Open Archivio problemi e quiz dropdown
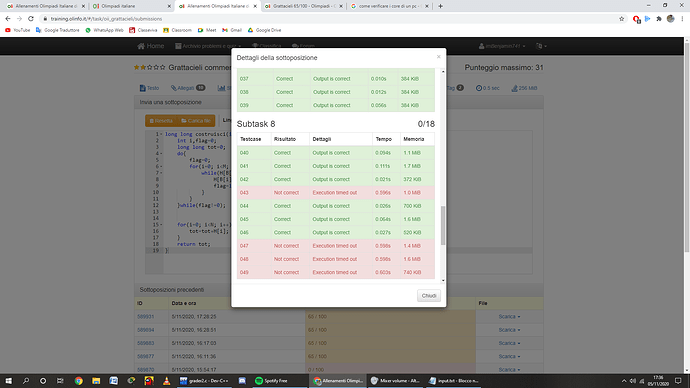Image resolution: width=690 pixels, height=388 pixels. coord(208,46)
